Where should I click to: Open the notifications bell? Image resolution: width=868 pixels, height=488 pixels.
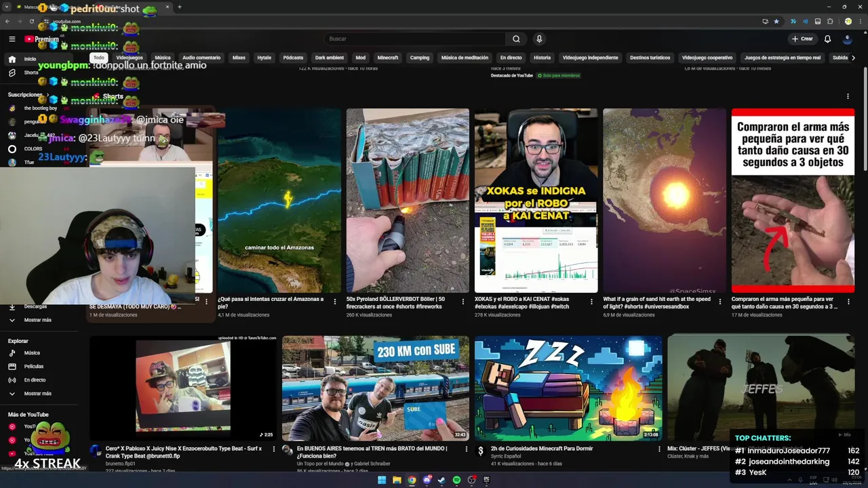(827, 39)
